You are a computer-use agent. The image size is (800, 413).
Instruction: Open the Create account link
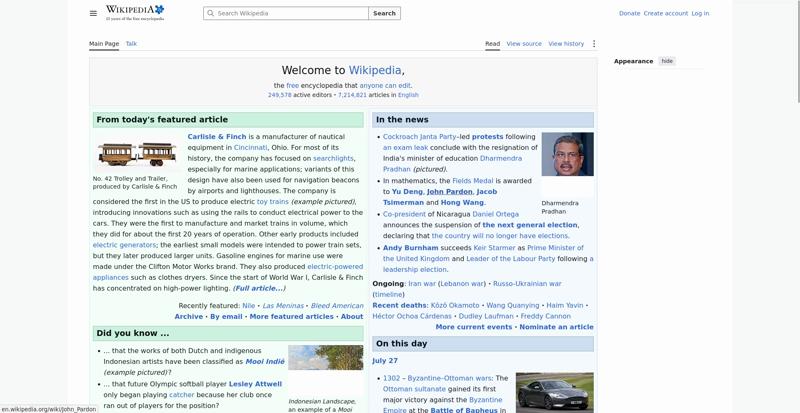665,13
